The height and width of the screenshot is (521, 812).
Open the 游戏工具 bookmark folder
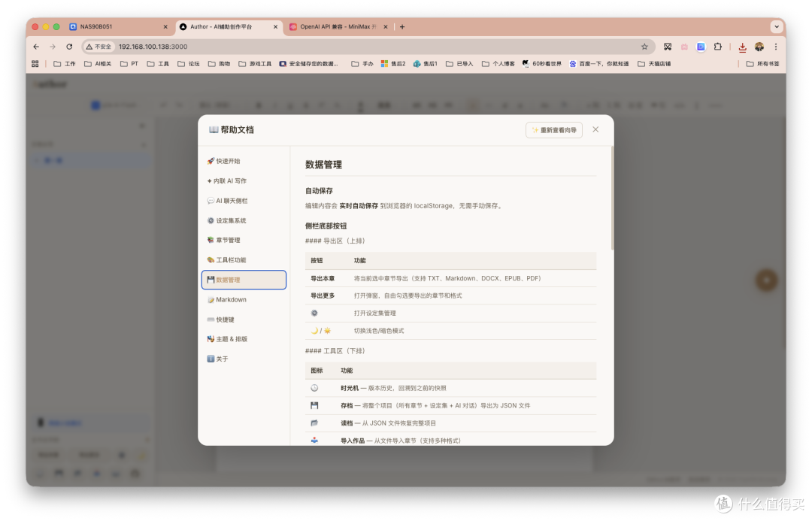point(255,64)
